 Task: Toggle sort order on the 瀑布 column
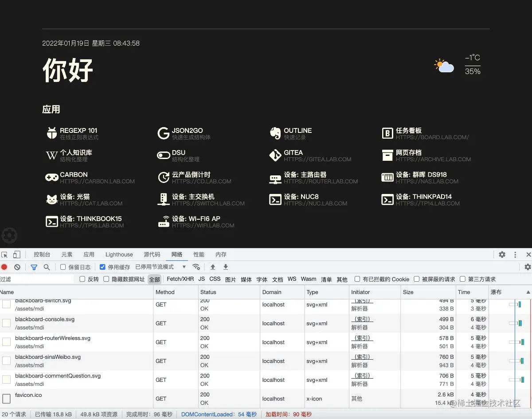click(x=514, y=292)
